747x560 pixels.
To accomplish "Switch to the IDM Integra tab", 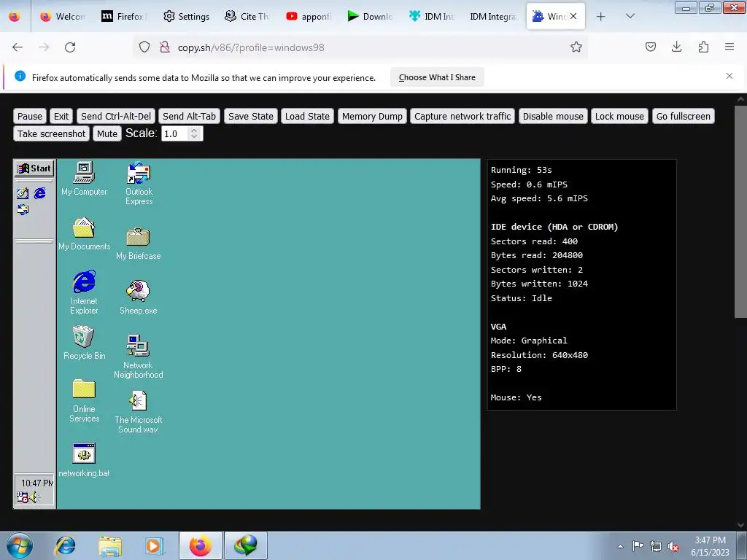I will click(493, 17).
